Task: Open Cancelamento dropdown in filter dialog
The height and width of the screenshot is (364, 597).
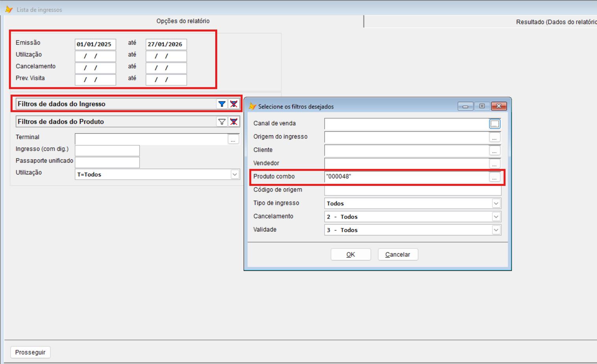Action: point(496,217)
